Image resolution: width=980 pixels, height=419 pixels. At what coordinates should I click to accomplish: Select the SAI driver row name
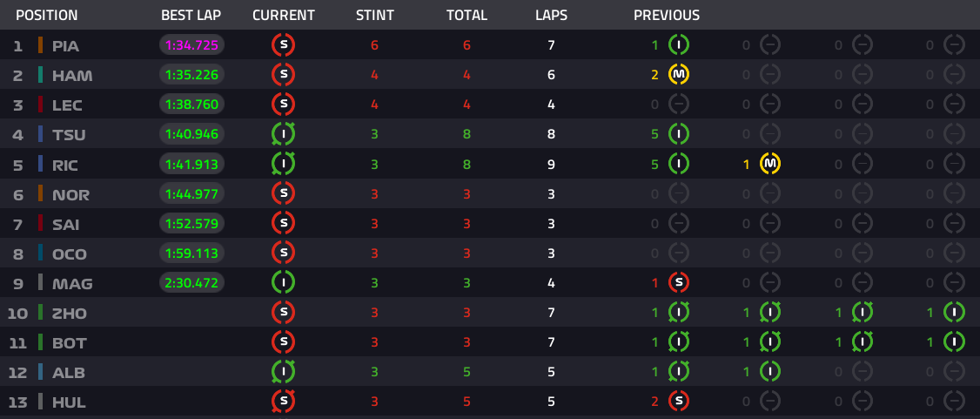(65, 224)
